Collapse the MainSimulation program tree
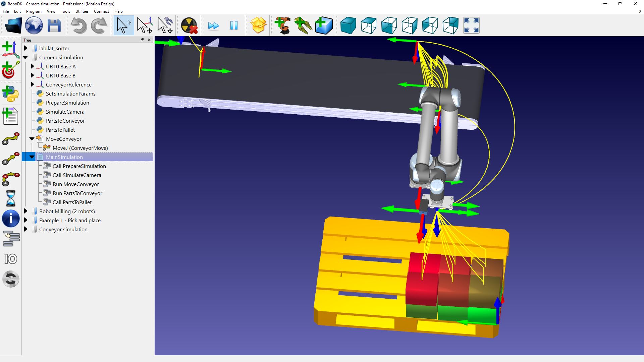 (32, 157)
